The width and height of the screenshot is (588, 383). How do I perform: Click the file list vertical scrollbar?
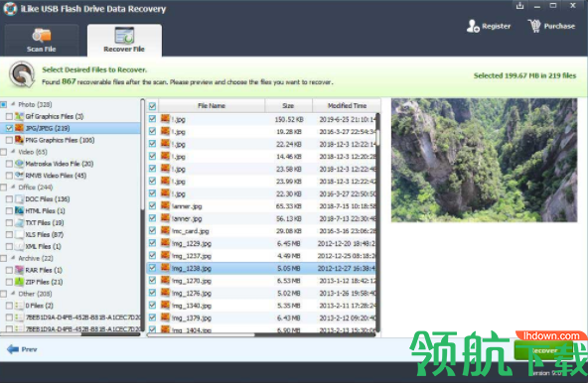tap(378, 221)
